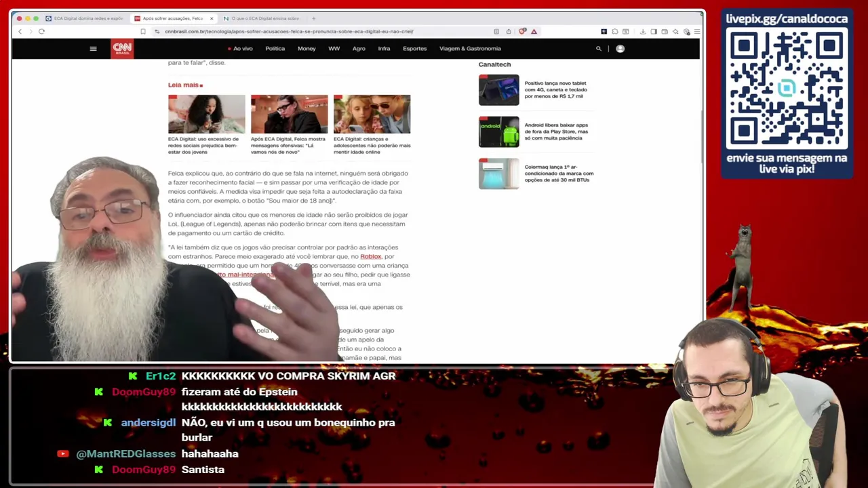Open the extensions puzzle icon
This screenshot has width=868, height=488.
614,31
